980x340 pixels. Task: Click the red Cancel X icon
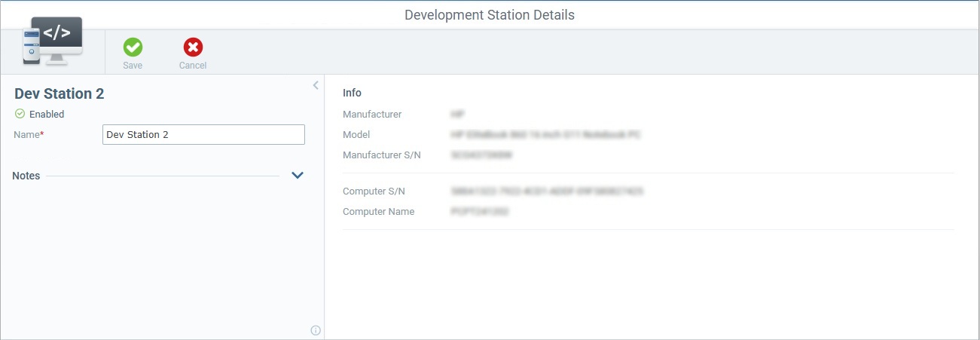pyautogui.click(x=193, y=47)
